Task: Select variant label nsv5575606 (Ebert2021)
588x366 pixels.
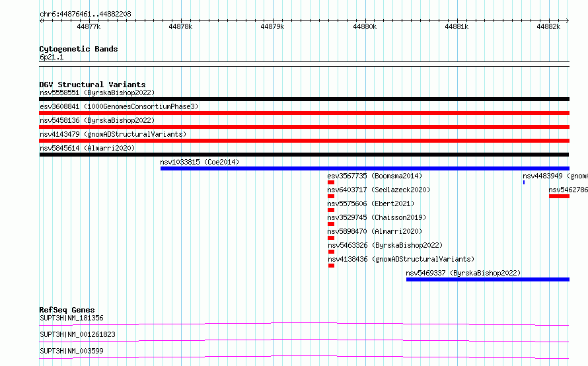Action: tap(371, 203)
